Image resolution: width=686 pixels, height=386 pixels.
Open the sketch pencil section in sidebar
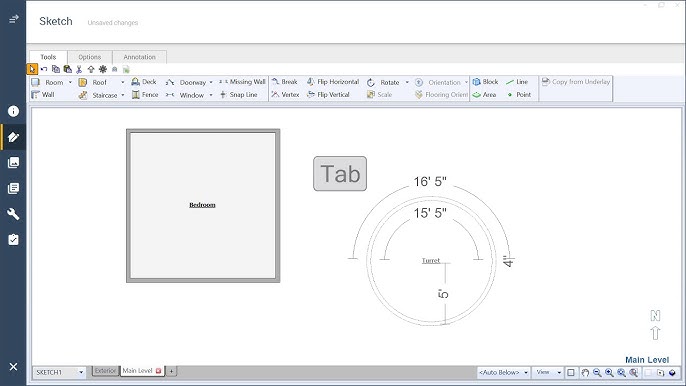[x=13, y=137]
